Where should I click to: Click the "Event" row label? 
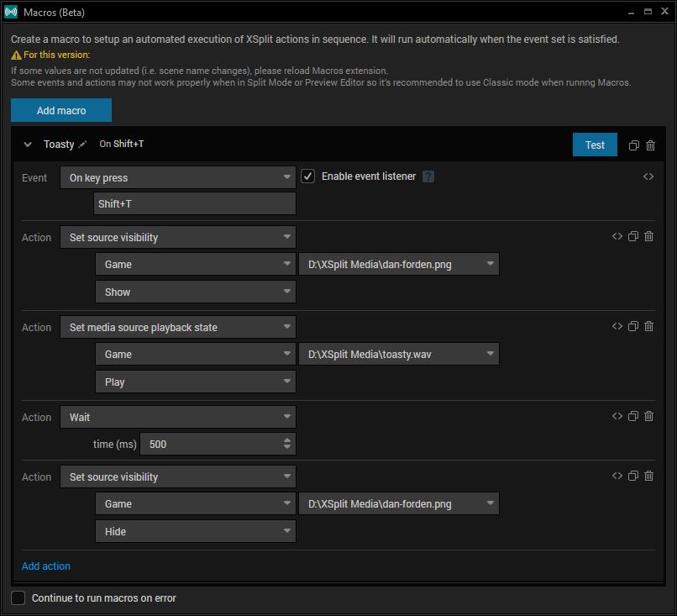pyautogui.click(x=34, y=177)
